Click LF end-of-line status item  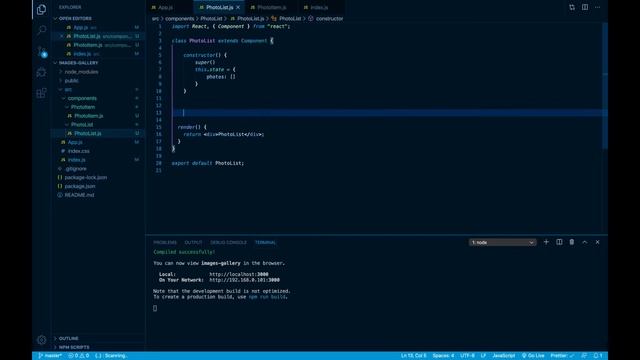coord(483,356)
